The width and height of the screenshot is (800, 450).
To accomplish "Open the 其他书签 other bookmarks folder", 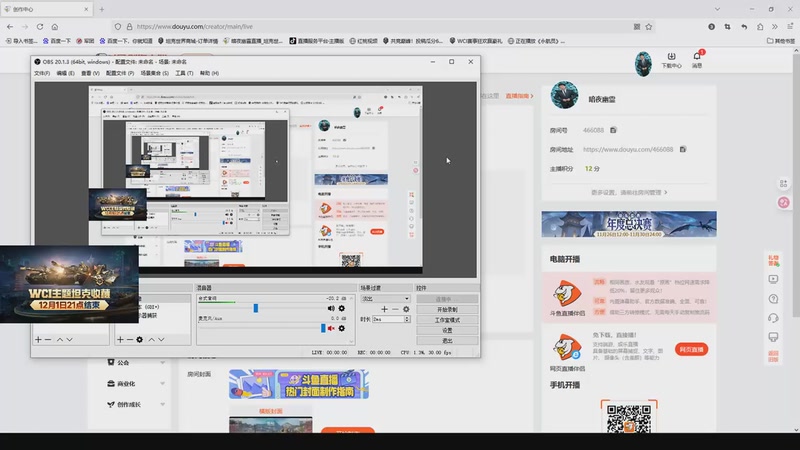I will (x=781, y=41).
